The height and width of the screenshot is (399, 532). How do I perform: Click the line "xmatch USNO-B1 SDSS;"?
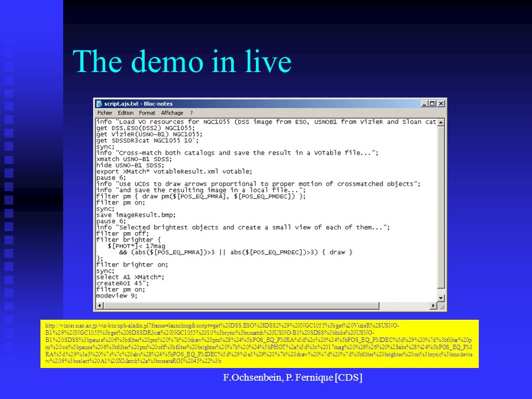(134, 159)
